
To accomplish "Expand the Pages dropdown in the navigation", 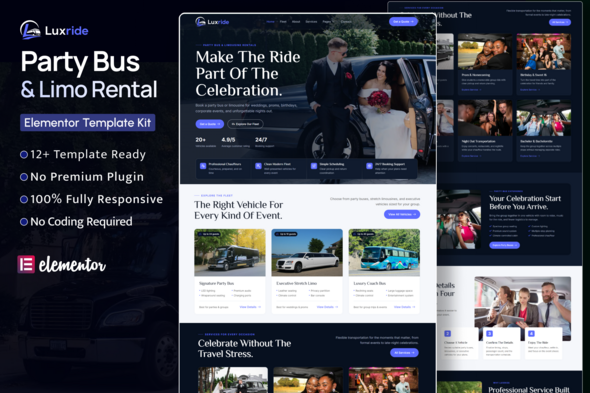I will [x=327, y=22].
